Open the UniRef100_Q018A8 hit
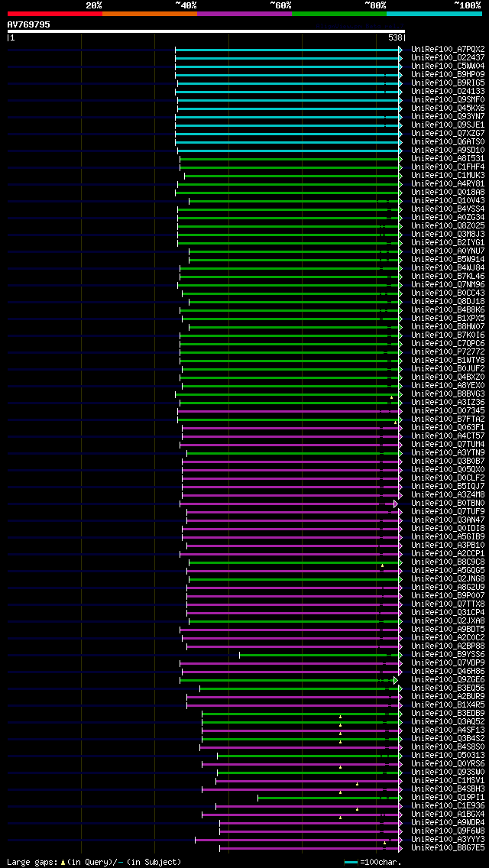Image resolution: width=489 pixels, height=868 pixels. (448, 193)
